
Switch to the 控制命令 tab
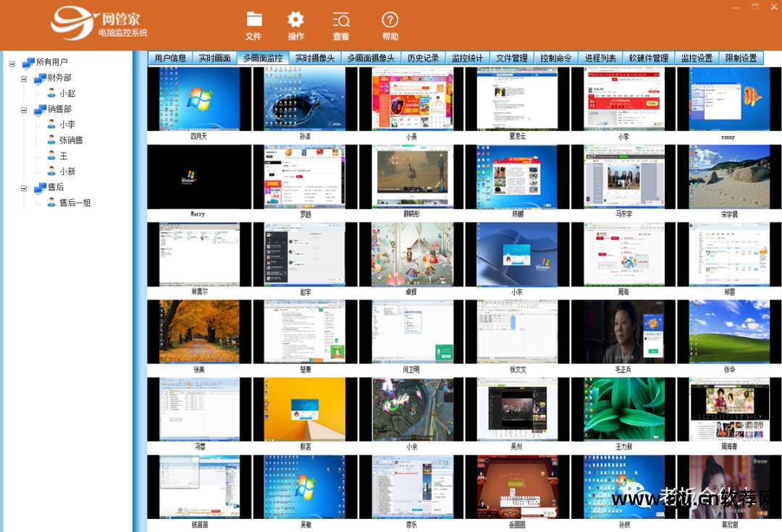pos(556,58)
